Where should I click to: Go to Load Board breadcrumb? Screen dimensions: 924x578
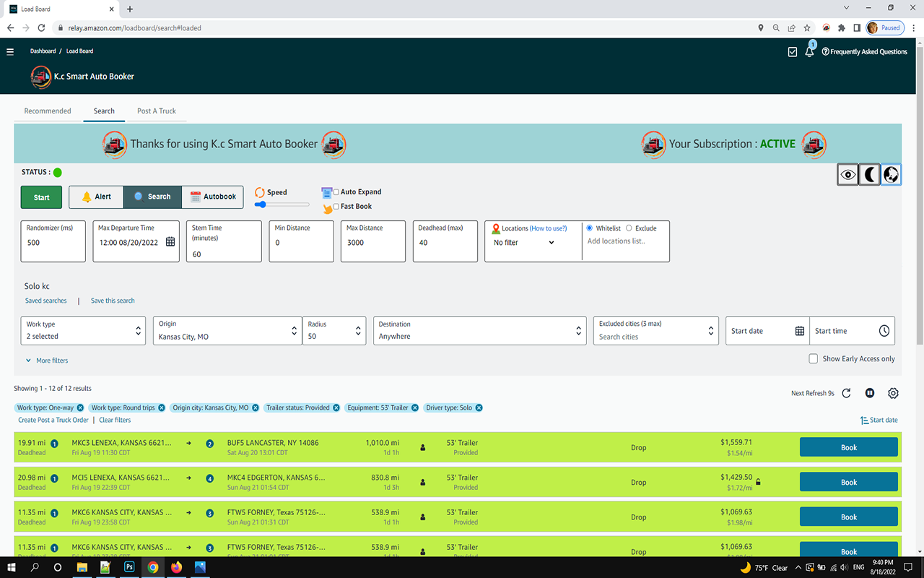pyautogui.click(x=80, y=51)
